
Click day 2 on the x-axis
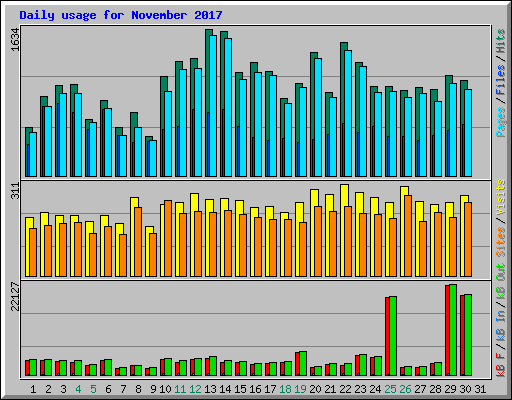point(48,389)
